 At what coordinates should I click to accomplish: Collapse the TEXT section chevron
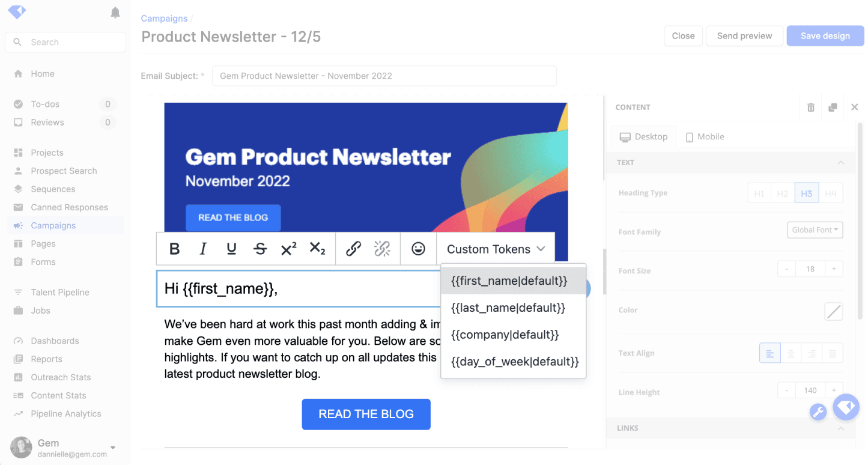[x=840, y=163]
